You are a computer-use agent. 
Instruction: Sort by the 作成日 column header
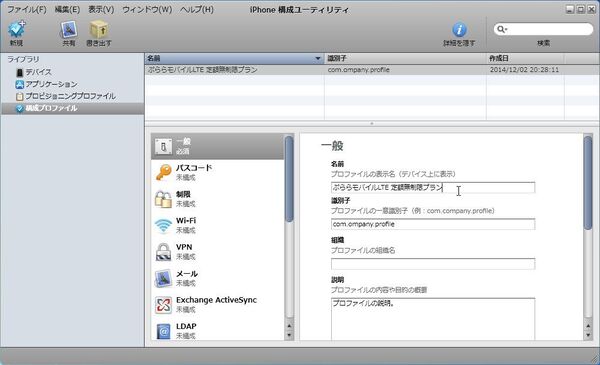[x=525, y=59]
